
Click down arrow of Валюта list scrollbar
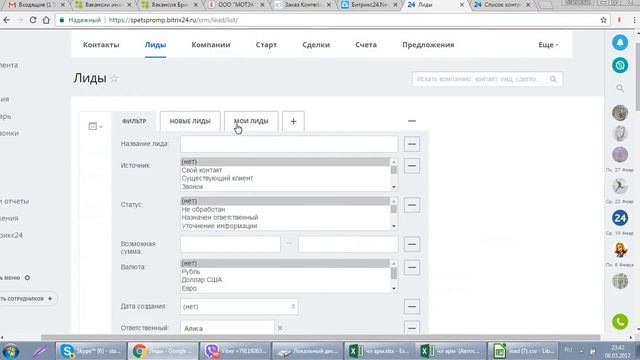click(394, 289)
